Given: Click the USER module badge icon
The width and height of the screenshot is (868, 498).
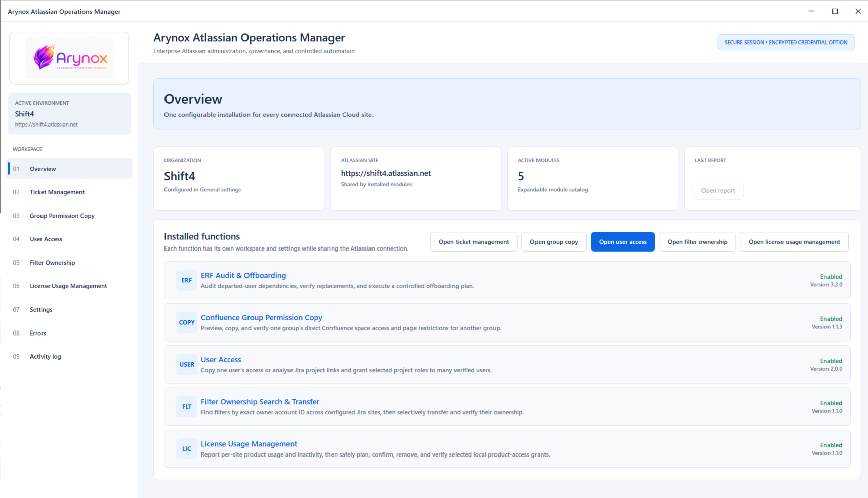Looking at the screenshot, I should point(186,364).
